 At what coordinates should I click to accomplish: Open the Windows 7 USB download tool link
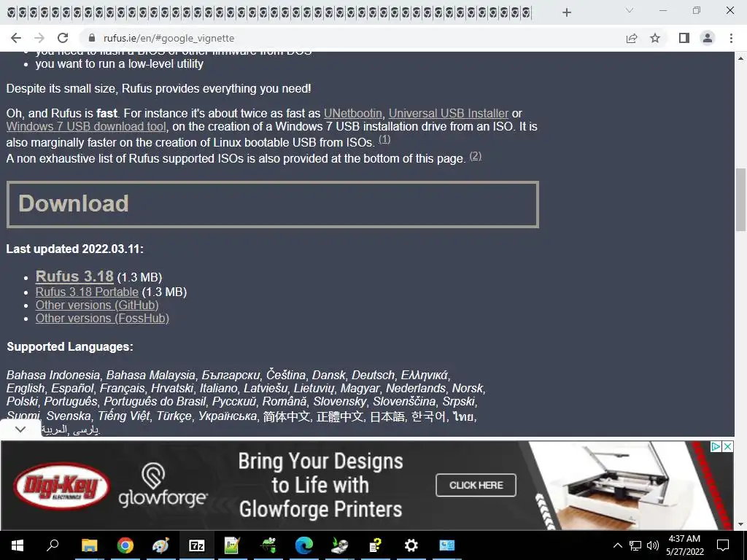pos(86,127)
